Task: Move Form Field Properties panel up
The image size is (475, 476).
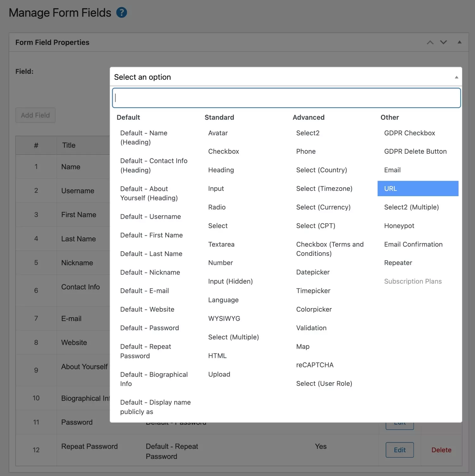Action: 430,42
